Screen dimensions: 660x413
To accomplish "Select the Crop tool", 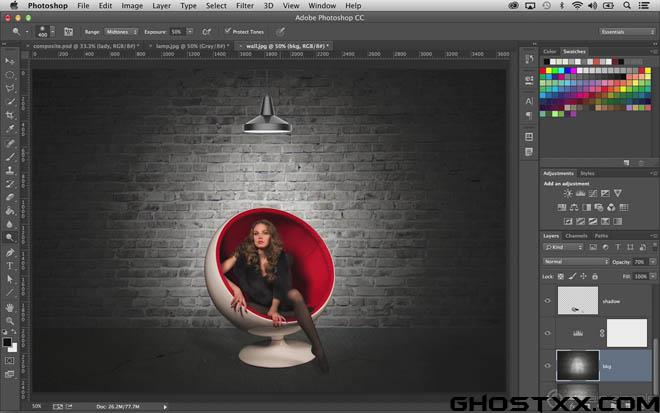I will 10,115.
